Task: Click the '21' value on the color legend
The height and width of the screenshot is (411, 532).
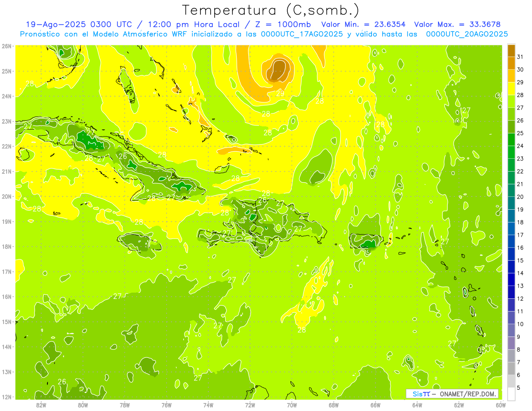Action: pyautogui.click(x=520, y=184)
